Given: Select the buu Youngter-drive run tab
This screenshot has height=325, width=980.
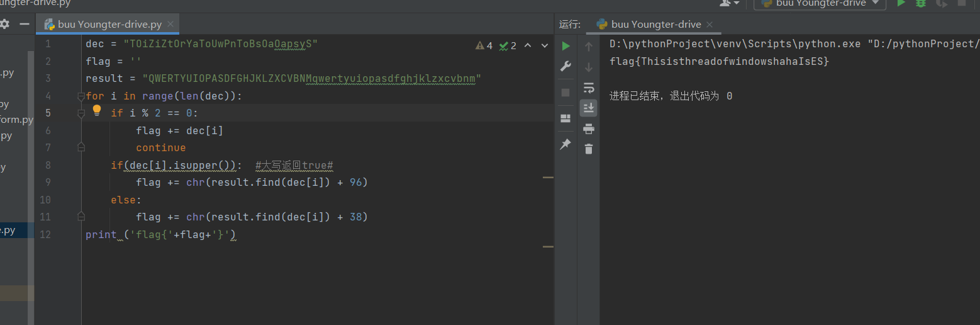Looking at the screenshot, I should pos(654,25).
